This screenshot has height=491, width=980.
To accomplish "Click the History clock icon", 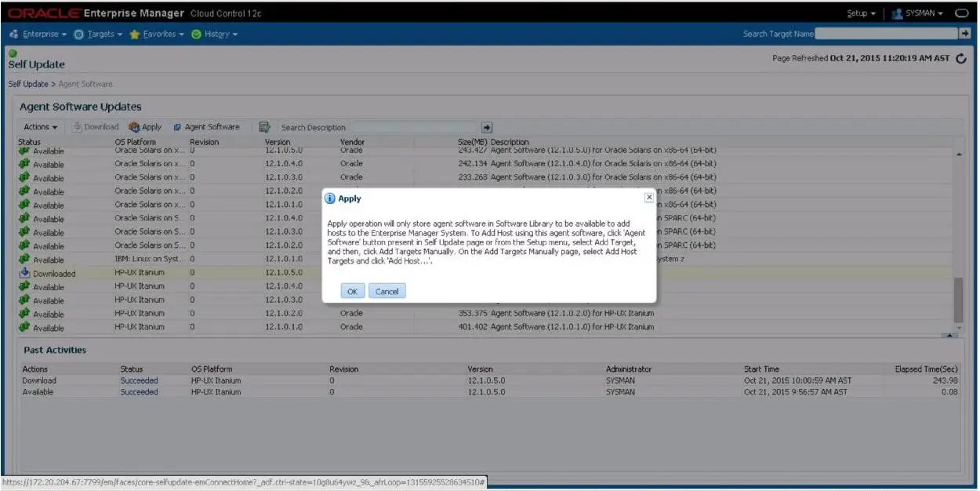I will [x=196, y=35].
